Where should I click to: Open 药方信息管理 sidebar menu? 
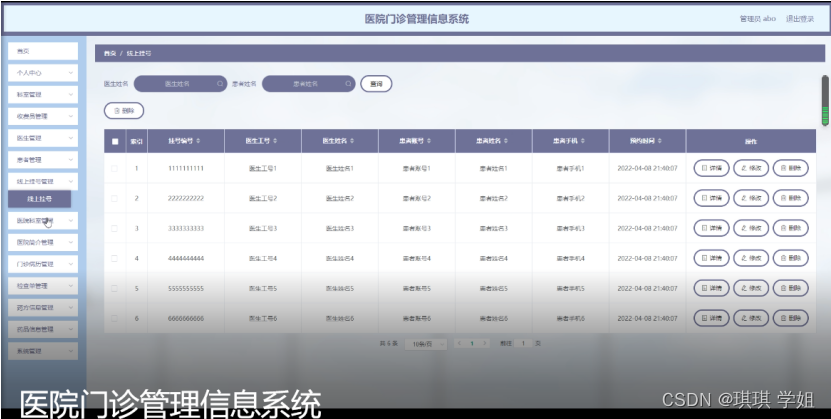(43, 308)
